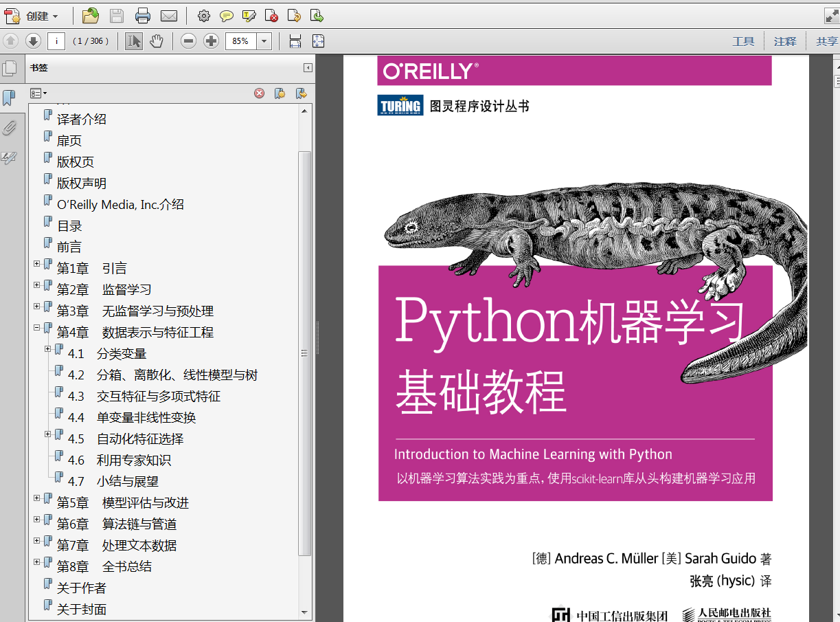840x622 pixels.
Task: Activate the hand pan tool
Action: point(157,41)
